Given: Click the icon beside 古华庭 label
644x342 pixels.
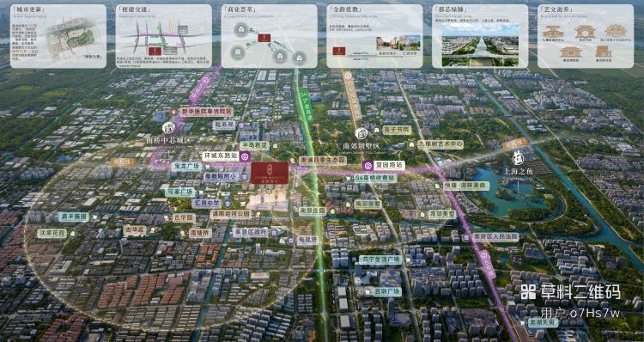Looking at the screenshot, I should coord(152,230).
